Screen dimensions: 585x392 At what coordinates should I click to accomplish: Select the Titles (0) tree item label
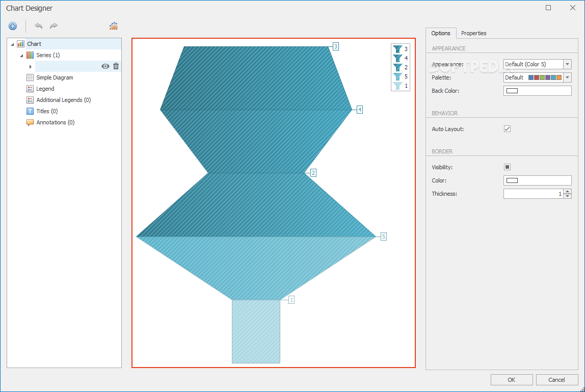coord(47,111)
